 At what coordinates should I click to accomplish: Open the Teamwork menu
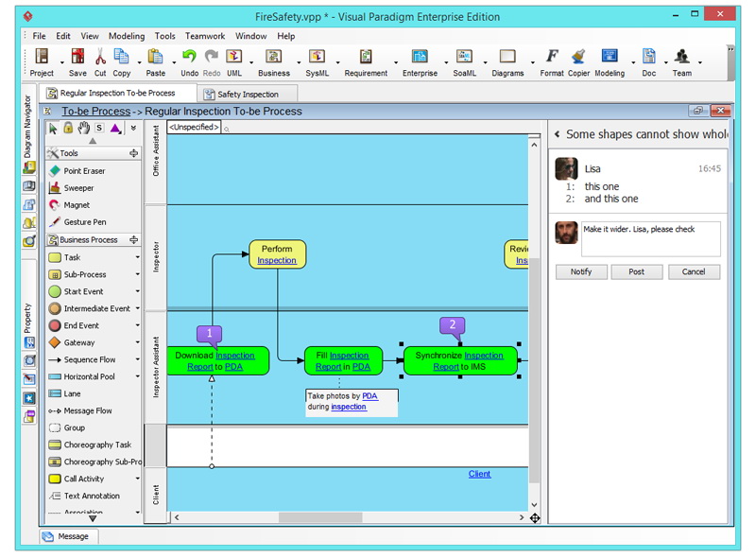(x=205, y=36)
